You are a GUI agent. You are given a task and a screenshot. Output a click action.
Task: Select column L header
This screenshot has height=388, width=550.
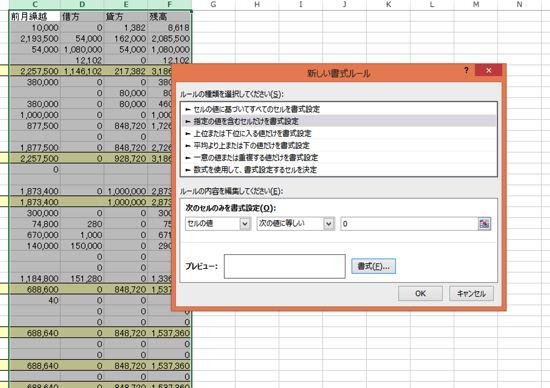432,5
